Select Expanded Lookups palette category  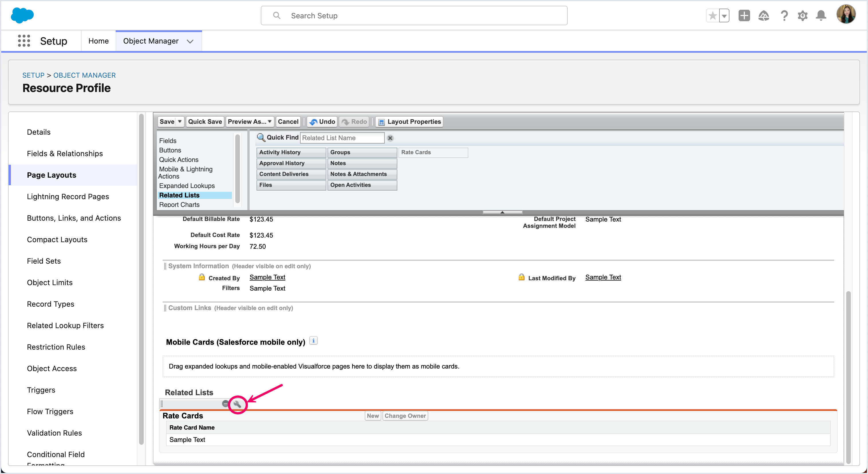pyautogui.click(x=187, y=185)
